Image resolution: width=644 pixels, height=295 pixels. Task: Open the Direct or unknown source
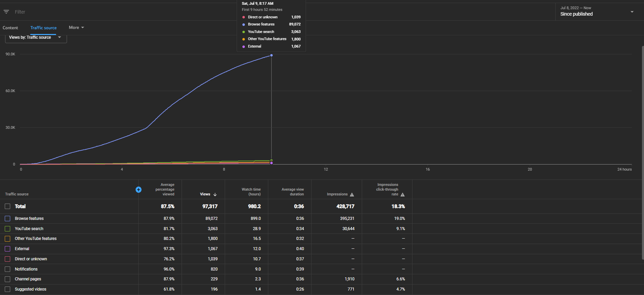31,259
